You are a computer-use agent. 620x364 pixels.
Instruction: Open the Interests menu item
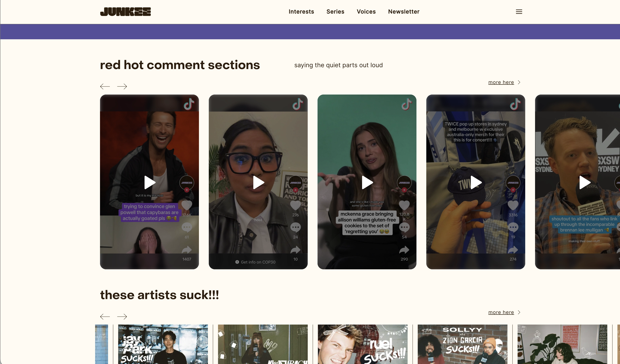[x=301, y=12]
